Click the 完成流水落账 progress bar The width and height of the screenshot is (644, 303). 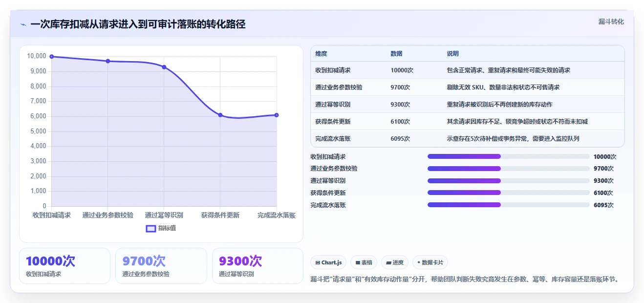click(x=508, y=205)
